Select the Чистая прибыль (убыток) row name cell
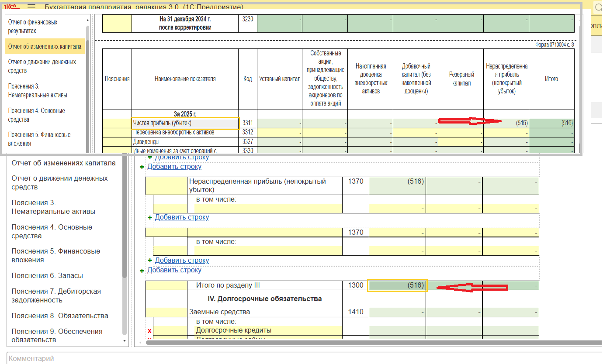Viewport: 610px width, 364px height. point(185,123)
